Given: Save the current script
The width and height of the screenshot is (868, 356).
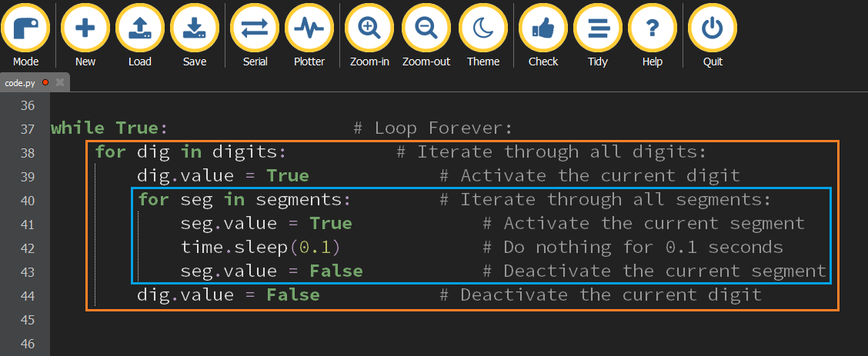Looking at the screenshot, I should [194, 28].
